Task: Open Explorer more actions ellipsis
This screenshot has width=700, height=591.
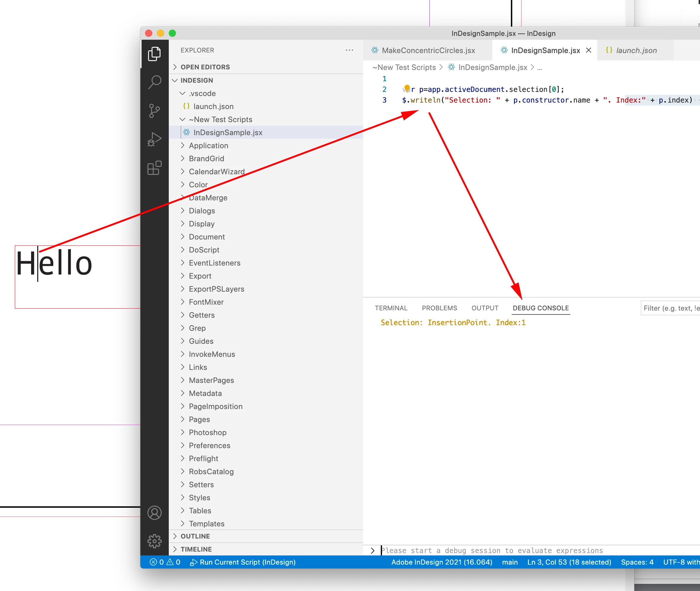Action: tap(349, 50)
